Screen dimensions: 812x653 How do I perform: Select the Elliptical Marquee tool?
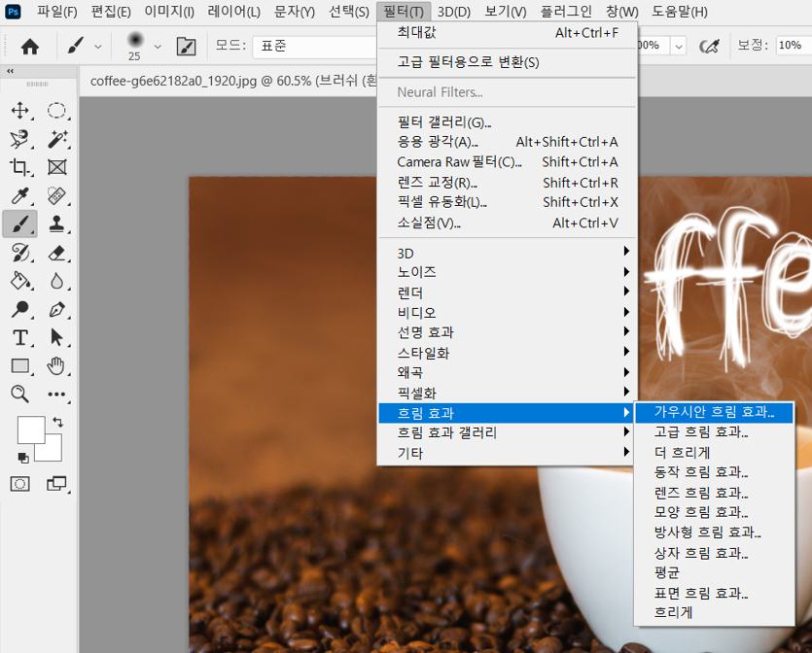pos(56,110)
